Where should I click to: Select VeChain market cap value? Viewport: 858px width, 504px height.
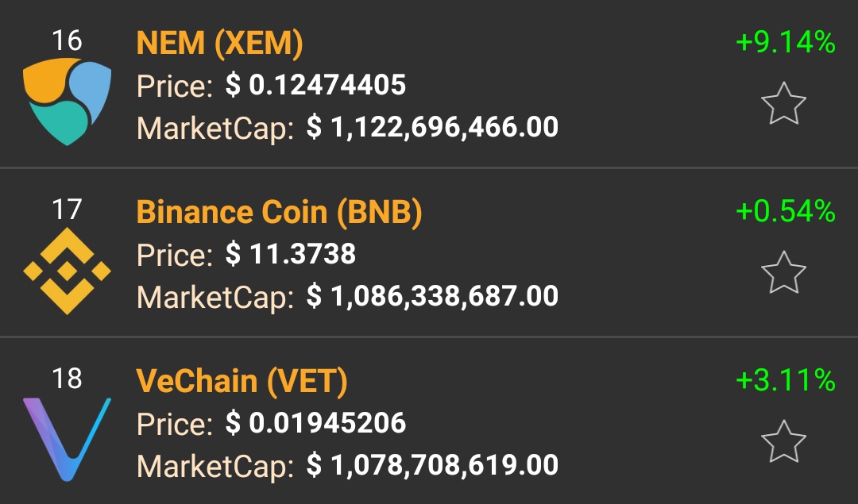pos(432,465)
